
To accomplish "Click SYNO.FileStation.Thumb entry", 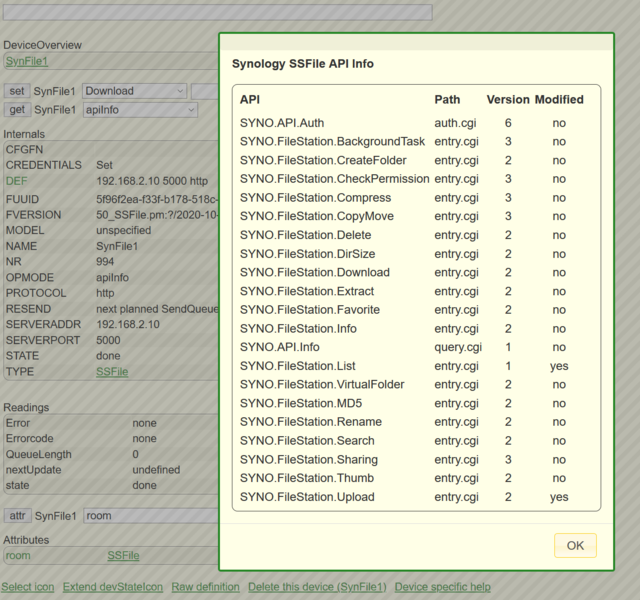I will tap(307, 478).
